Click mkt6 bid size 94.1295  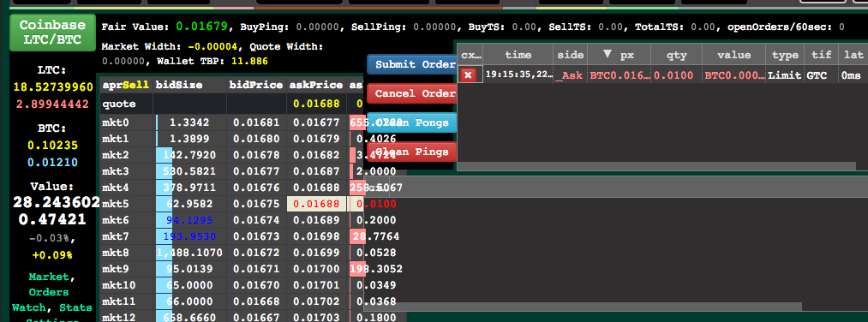[x=190, y=220]
